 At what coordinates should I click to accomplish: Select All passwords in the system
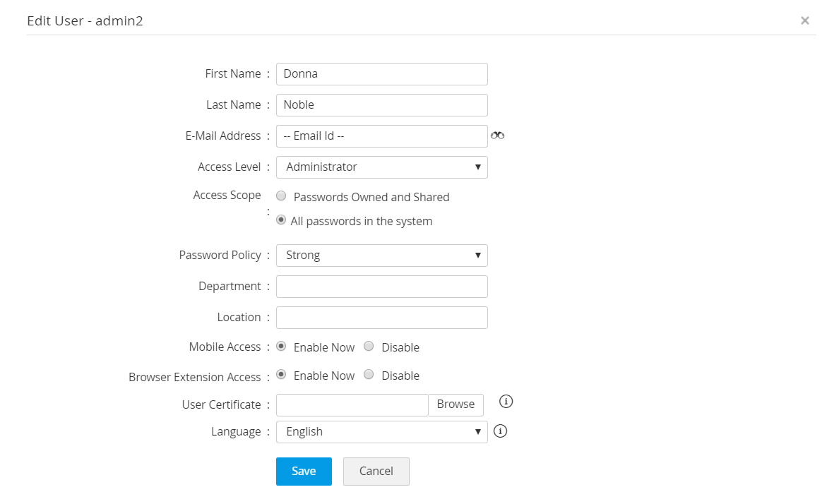coord(281,220)
